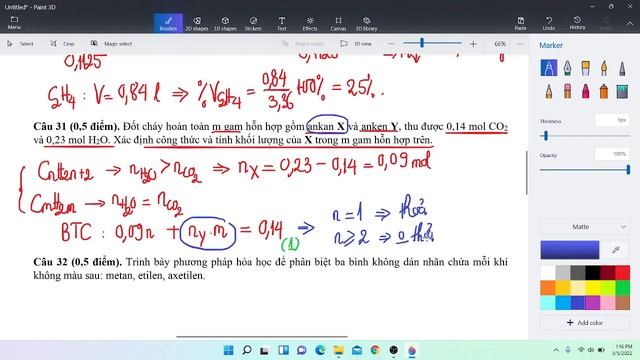Zoom out with the minus button
The image size is (640, 360).
click(391, 44)
